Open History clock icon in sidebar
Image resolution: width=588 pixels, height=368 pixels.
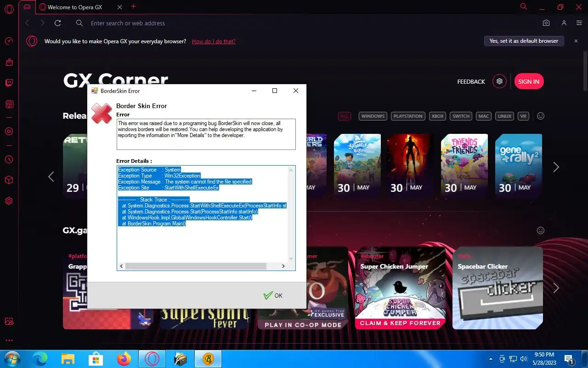(9, 160)
